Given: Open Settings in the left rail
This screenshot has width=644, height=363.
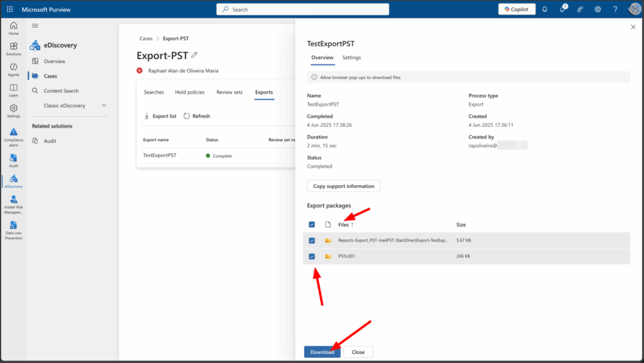Looking at the screenshot, I should [x=14, y=111].
